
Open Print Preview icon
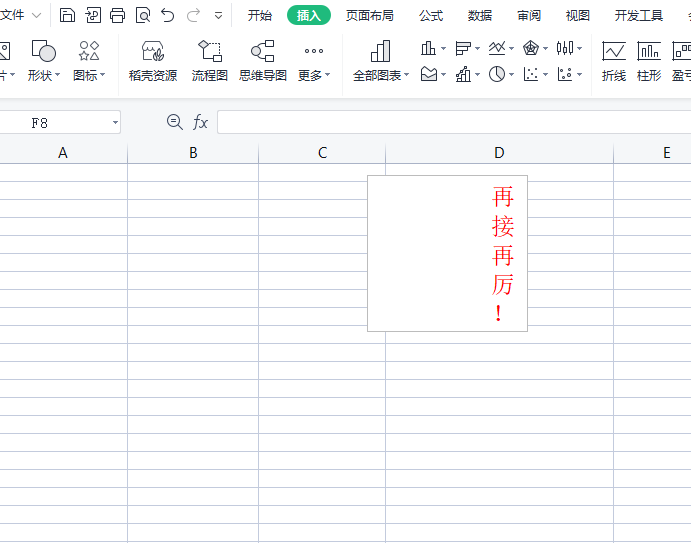tap(143, 15)
